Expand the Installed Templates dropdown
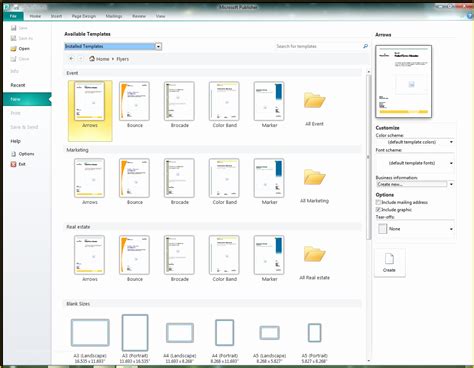The image size is (474, 368). click(158, 46)
